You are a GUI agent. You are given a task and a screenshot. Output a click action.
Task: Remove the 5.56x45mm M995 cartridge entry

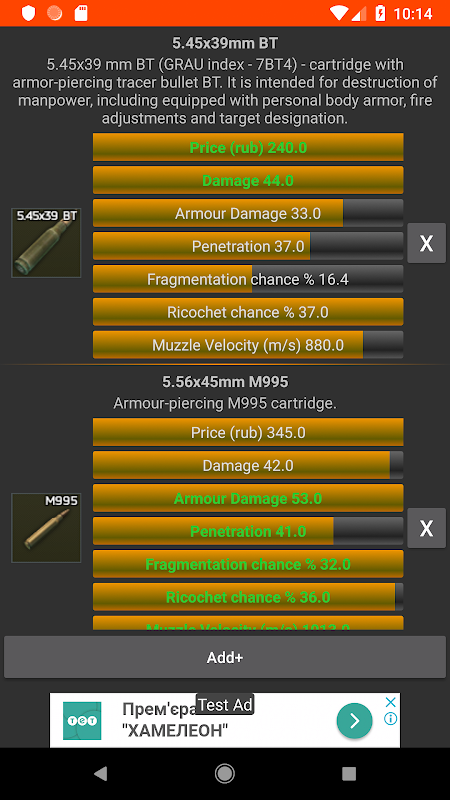426,528
